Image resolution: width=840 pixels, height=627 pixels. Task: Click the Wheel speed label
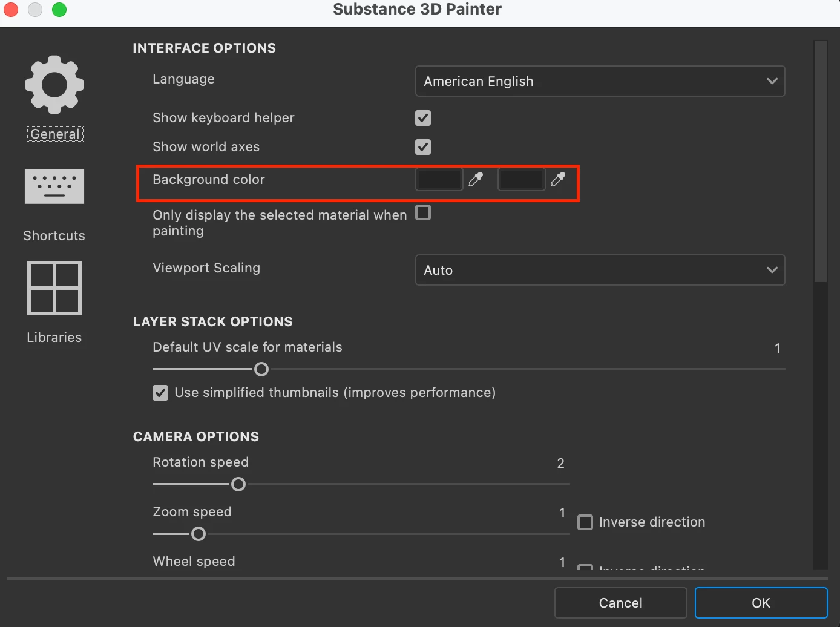(x=194, y=561)
